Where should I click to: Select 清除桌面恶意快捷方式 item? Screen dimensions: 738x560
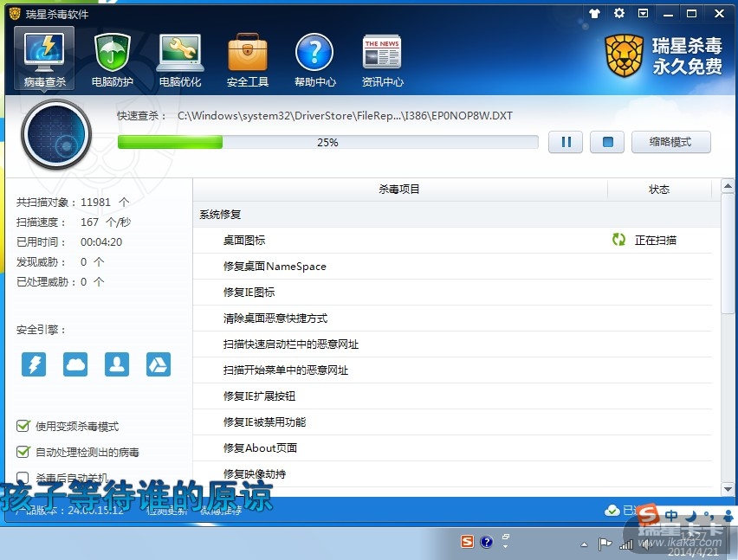(x=453, y=319)
